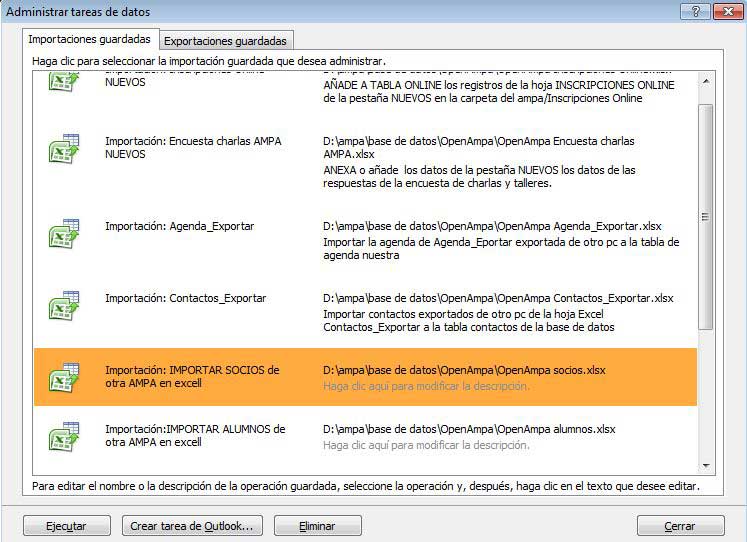Click the partially visible top Excel import icon

point(64,81)
